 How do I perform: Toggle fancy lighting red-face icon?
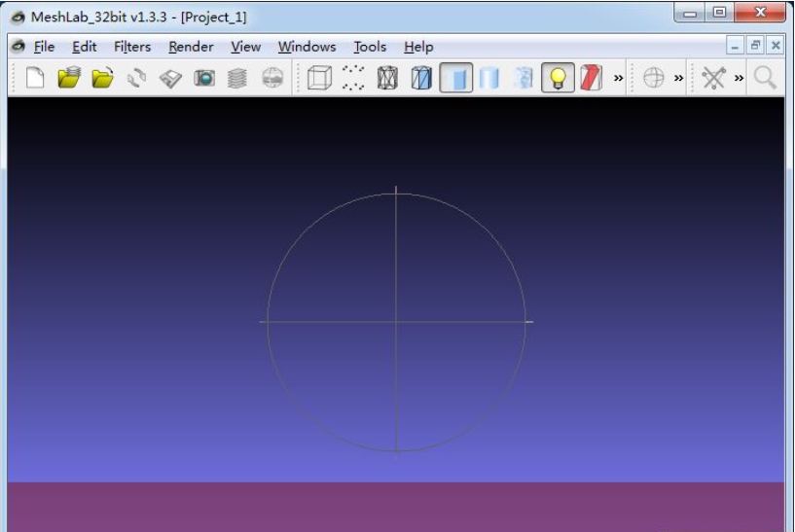pyautogui.click(x=592, y=78)
